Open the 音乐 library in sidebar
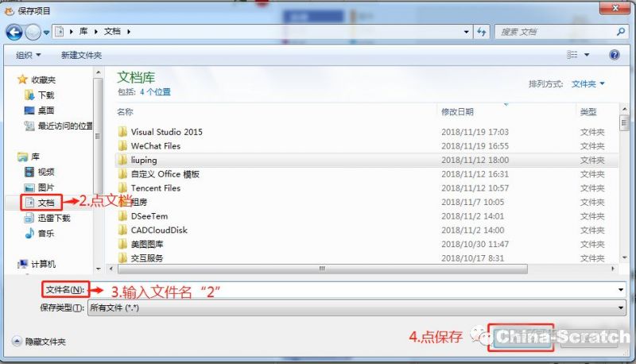The height and width of the screenshot is (364, 636). pyautogui.click(x=45, y=233)
